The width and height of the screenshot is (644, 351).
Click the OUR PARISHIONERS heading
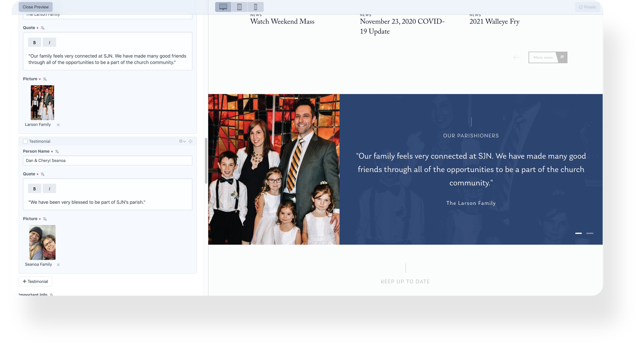(x=471, y=135)
